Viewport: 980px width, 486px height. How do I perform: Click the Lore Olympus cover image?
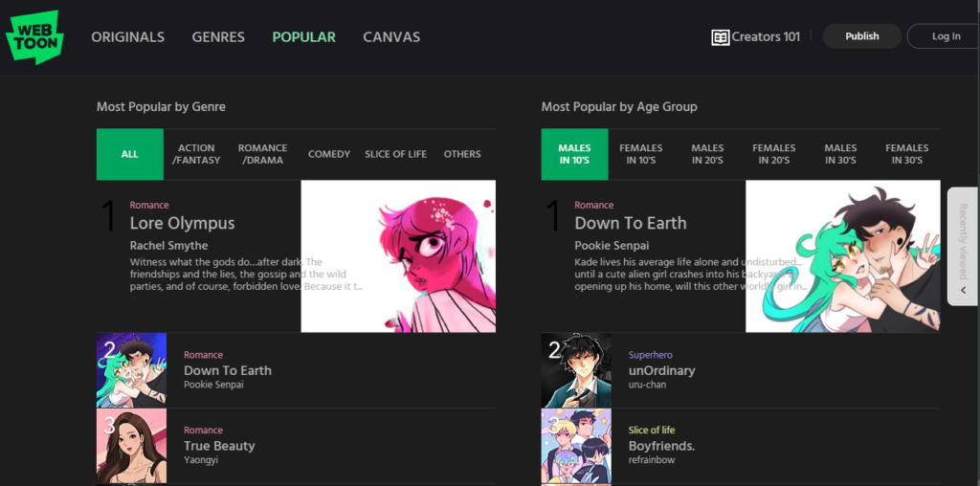click(x=398, y=256)
